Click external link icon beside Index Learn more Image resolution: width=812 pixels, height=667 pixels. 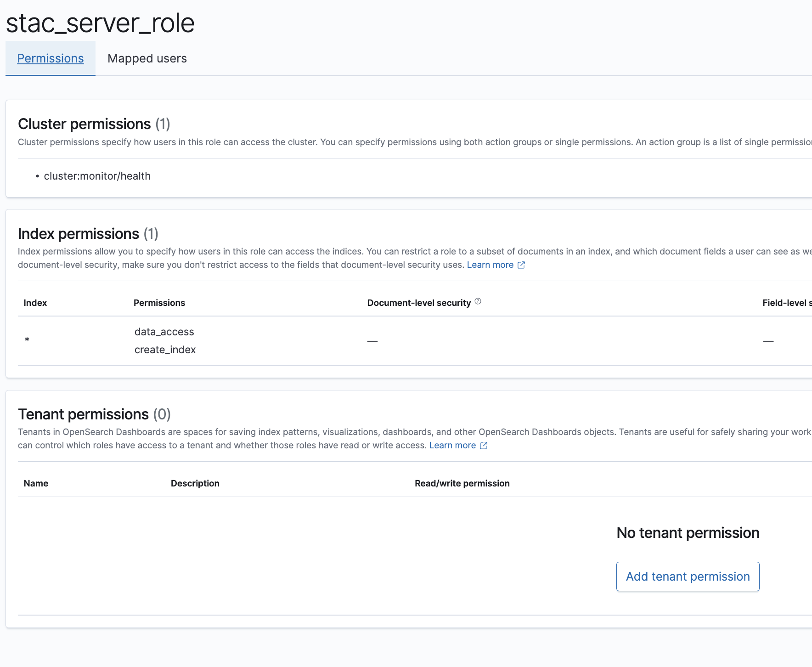pyautogui.click(x=521, y=265)
